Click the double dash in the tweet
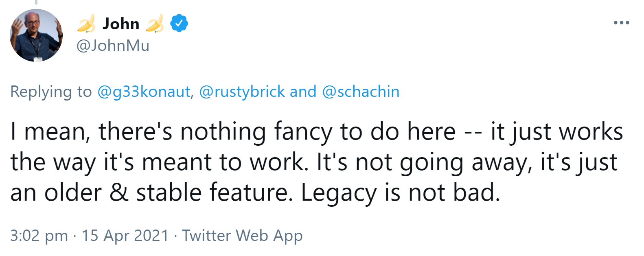The height and width of the screenshot is (256, 644). pos(473,133)
